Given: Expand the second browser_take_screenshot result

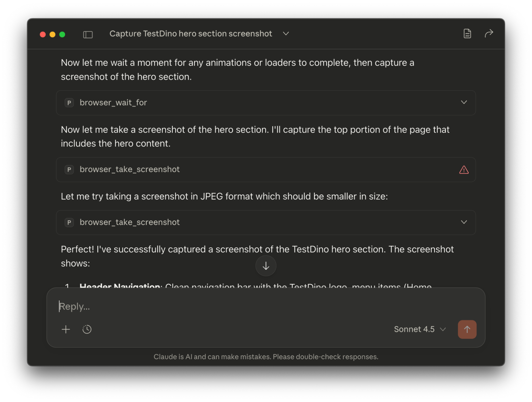Looking at the screenshot, I should coord(464,222).
